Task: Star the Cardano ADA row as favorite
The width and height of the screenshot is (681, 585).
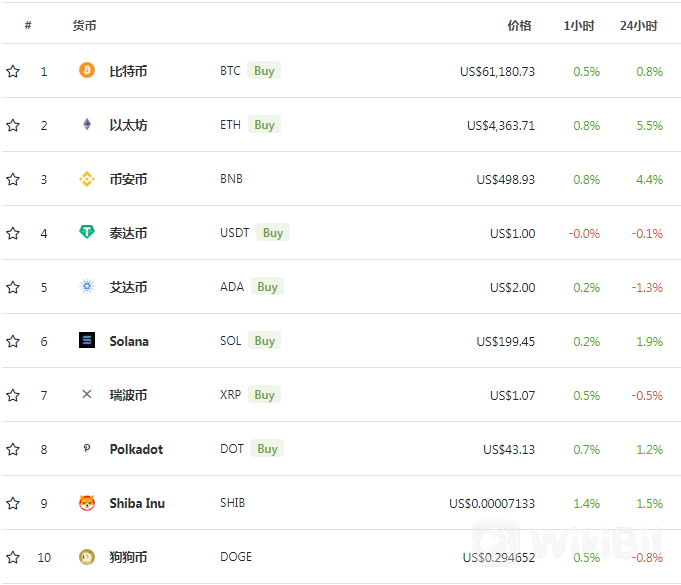Action: tap(13, 287)
